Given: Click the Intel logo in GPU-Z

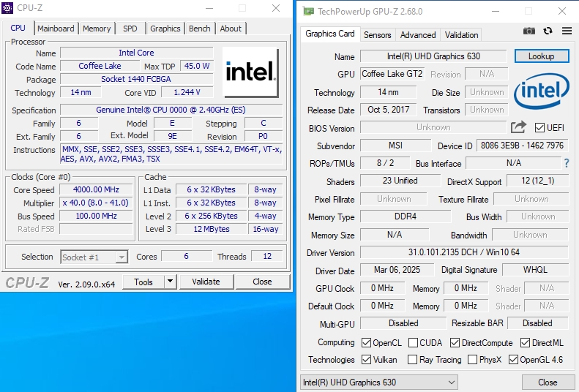Looking at the screenshot, I should (x=542, y=91).
